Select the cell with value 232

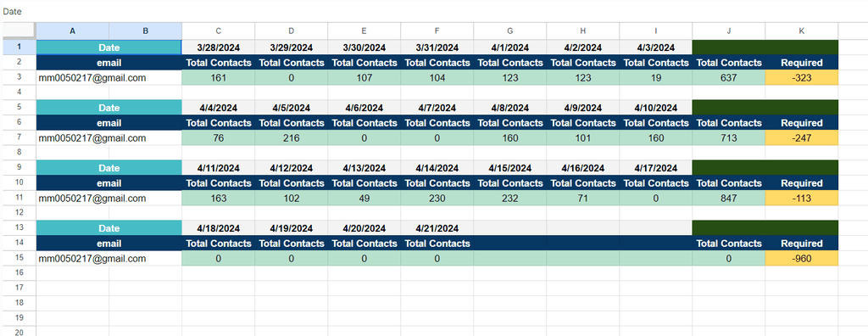pyautogui.click(x=509, y=198)
